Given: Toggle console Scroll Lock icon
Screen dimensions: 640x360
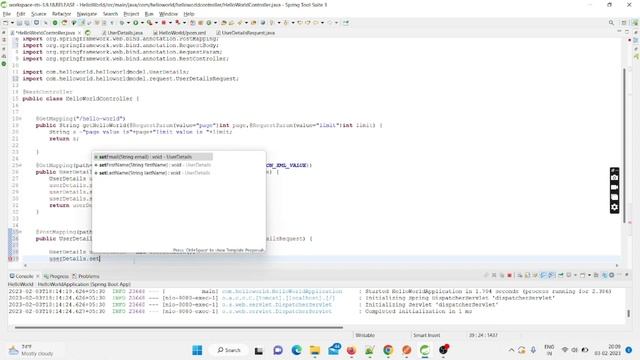Looking at the screenshot, I should pyautogui.click(x=527, y=276).
